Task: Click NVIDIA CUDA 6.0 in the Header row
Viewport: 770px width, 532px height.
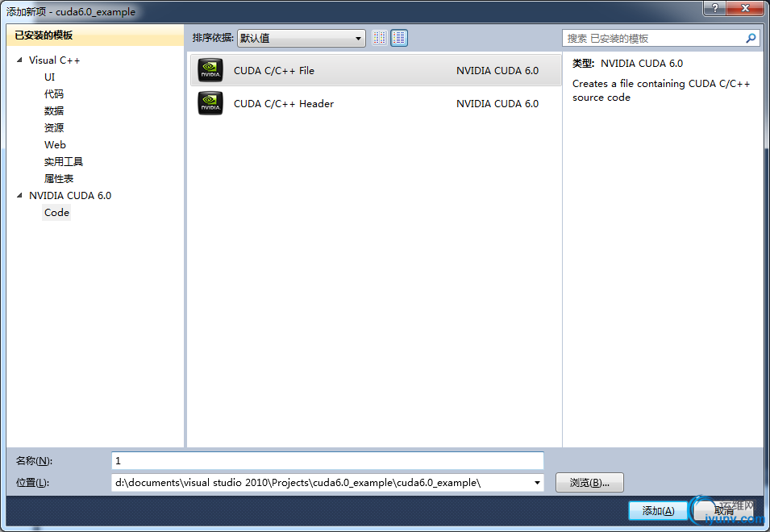Action: click(x=497, y=103)
